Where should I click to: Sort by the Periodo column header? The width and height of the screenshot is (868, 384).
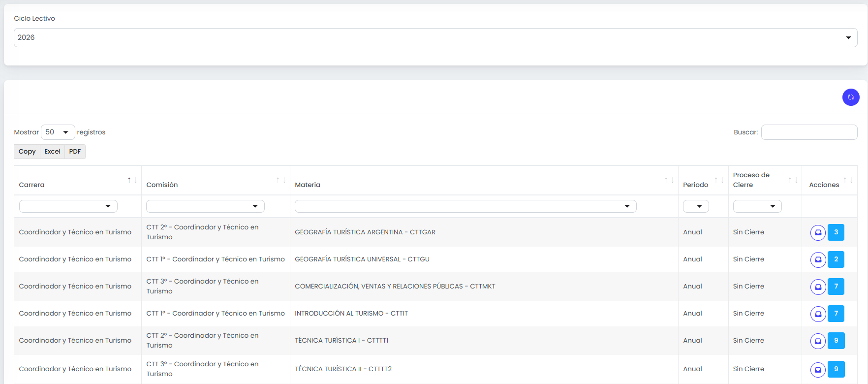(x=703, y=181)
